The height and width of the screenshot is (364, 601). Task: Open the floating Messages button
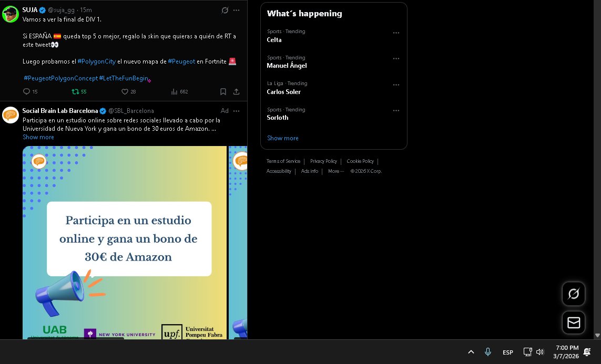pos(574,323)
